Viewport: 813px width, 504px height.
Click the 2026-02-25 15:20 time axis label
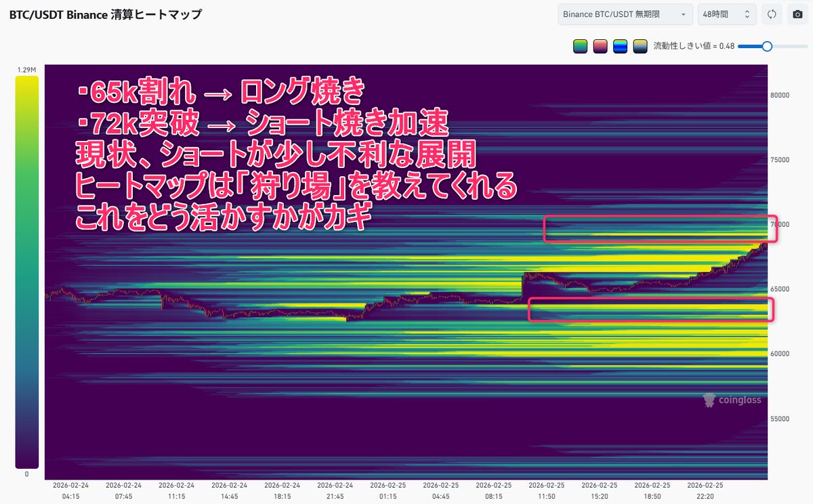600,490
